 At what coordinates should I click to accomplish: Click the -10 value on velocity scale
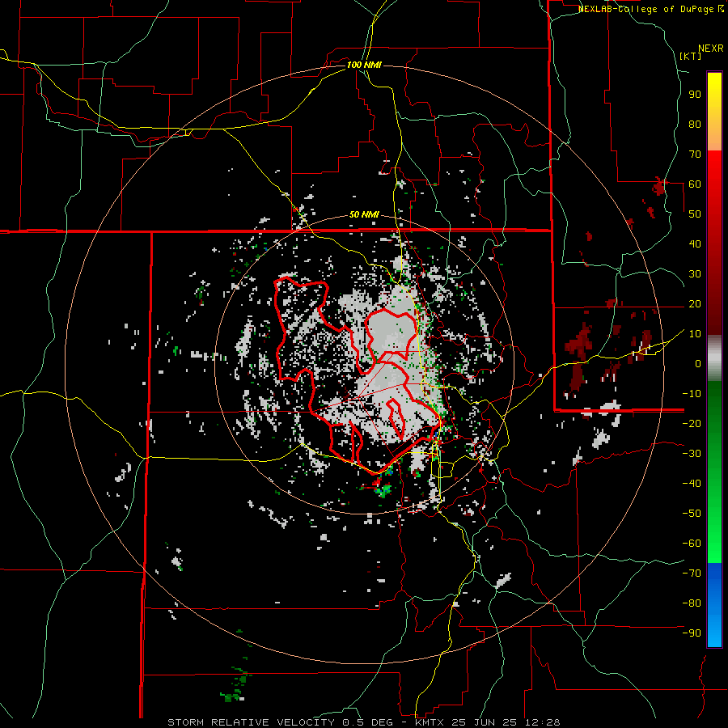coord(692,394)
